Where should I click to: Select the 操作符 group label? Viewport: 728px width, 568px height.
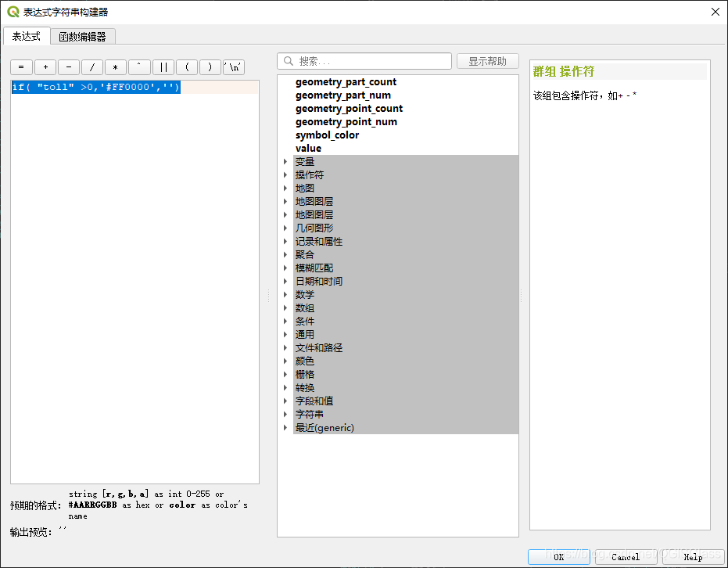click(x=310, y=175)
